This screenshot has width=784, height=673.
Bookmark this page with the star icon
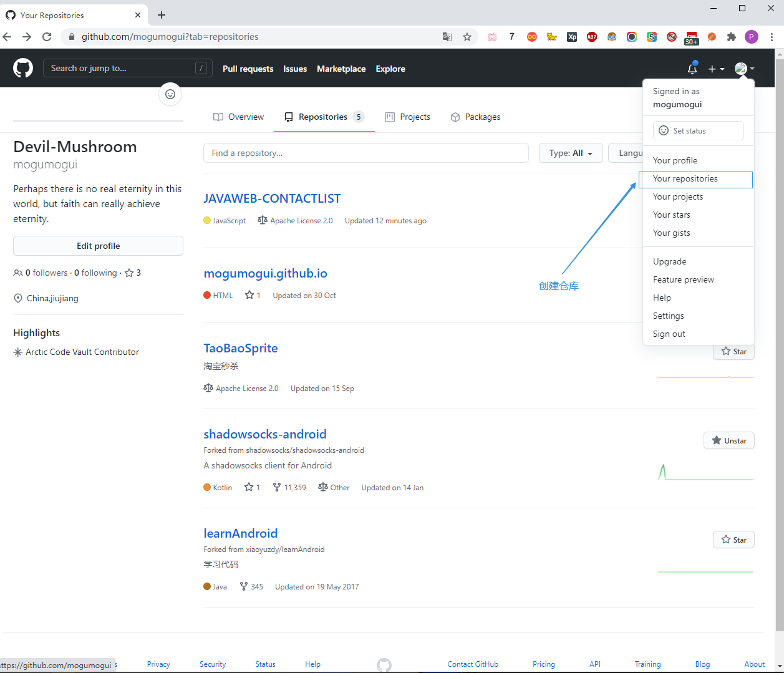click(x=467, y=37)
